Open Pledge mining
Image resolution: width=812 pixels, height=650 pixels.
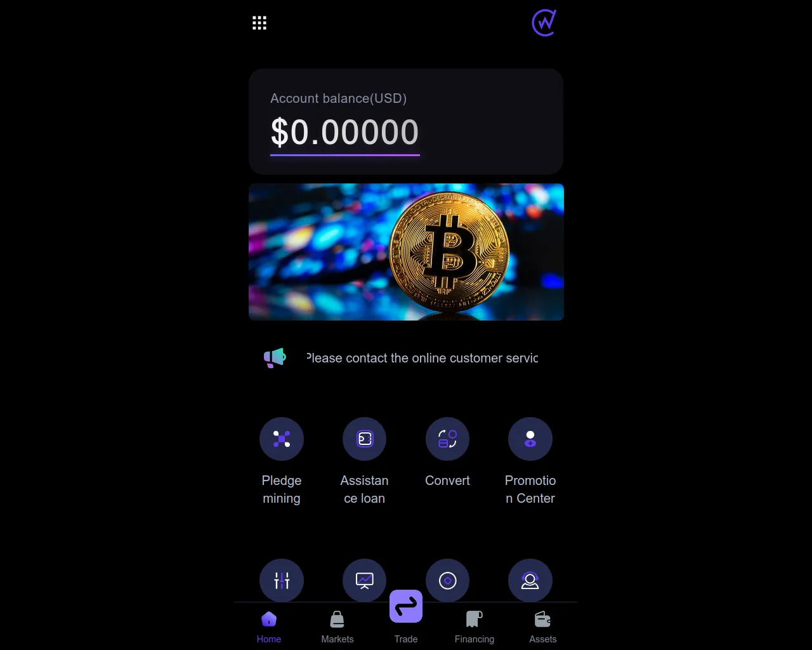coord(282,439)
